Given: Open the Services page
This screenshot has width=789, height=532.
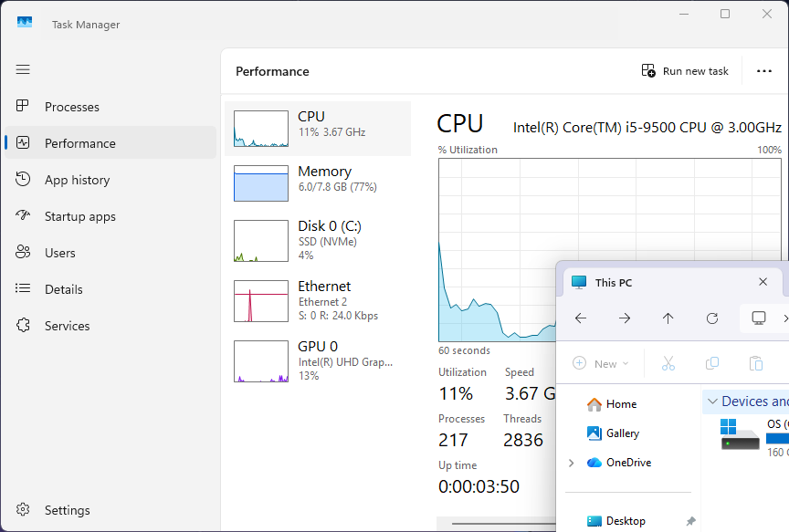Looking at the screenshot, I should tap(110, 326).
